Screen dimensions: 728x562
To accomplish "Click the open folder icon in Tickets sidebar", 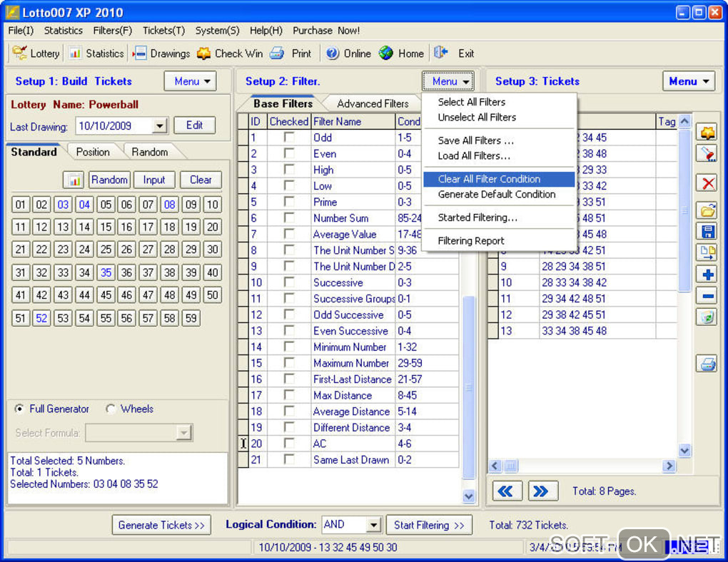I will point(707,210).
